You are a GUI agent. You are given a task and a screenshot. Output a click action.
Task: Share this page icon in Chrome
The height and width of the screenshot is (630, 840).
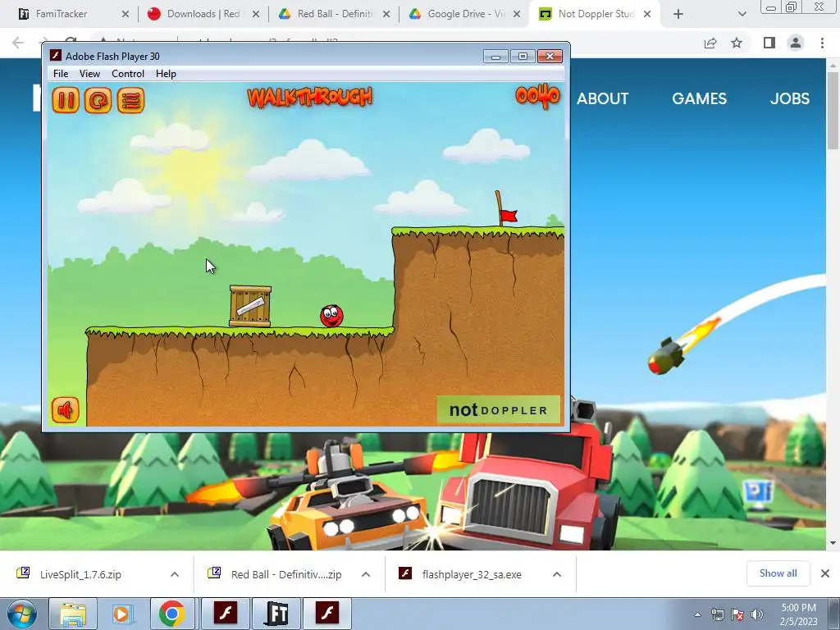[710, 43]
